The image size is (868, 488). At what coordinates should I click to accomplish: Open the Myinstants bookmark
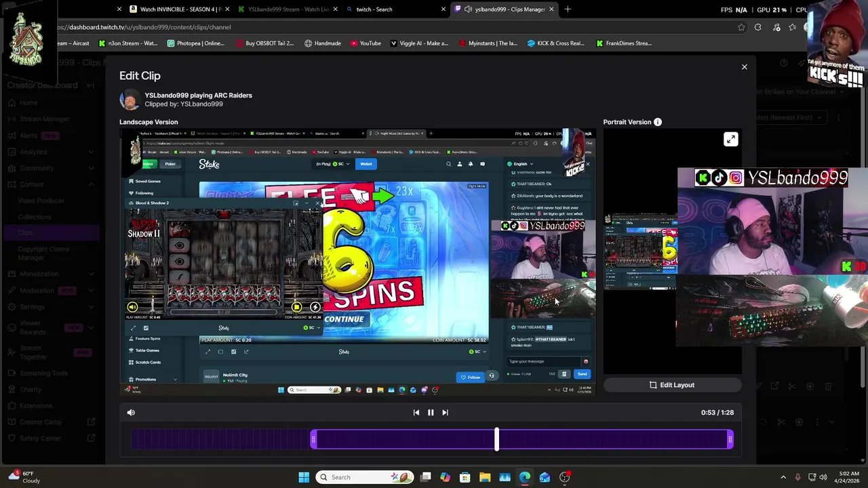tap(488, 43)
